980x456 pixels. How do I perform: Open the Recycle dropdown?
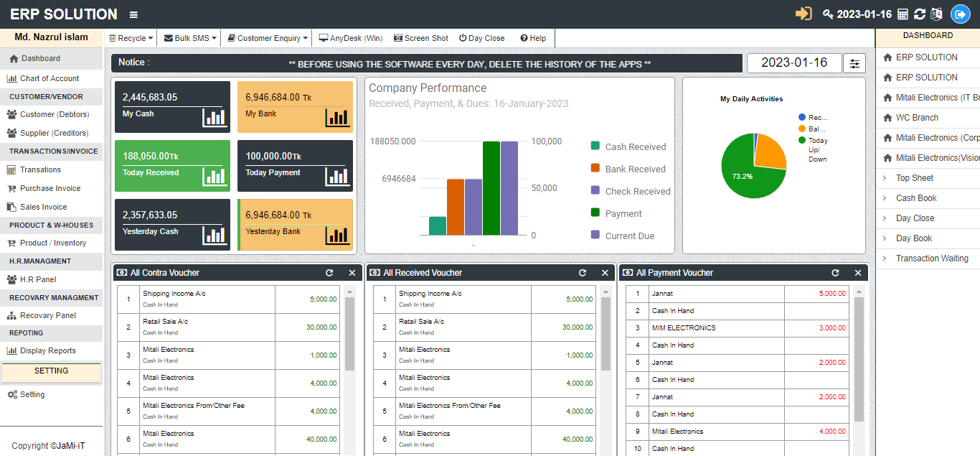coord(131,38)
